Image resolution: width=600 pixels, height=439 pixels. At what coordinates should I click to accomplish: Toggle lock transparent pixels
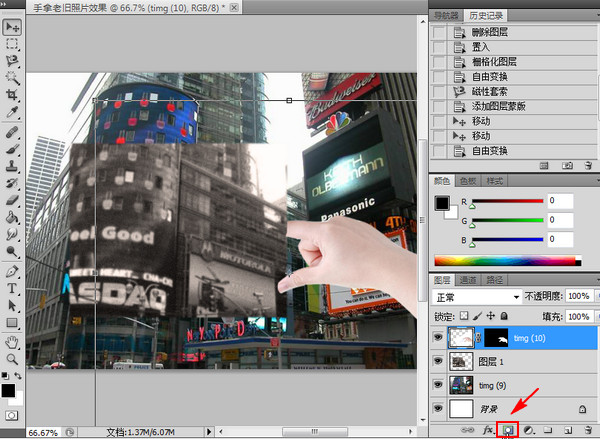464,316
